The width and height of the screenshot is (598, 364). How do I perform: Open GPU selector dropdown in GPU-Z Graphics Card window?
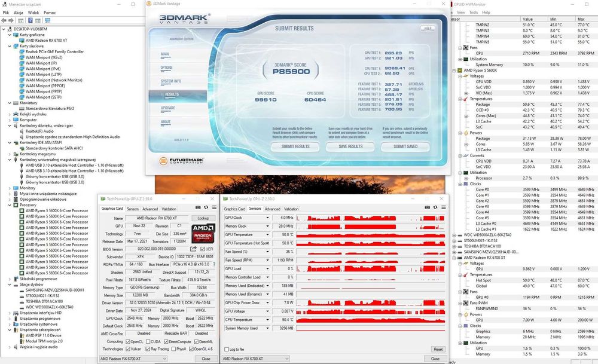point(133,359)
